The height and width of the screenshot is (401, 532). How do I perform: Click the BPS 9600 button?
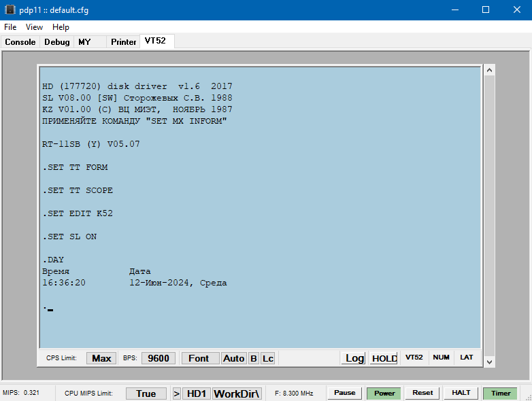coord(159,358)
